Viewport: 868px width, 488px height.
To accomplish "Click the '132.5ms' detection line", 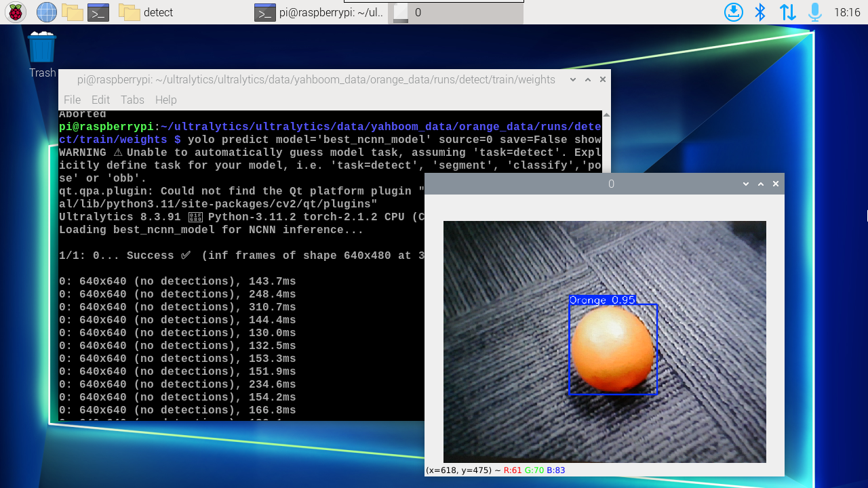I will coord(178,346).
